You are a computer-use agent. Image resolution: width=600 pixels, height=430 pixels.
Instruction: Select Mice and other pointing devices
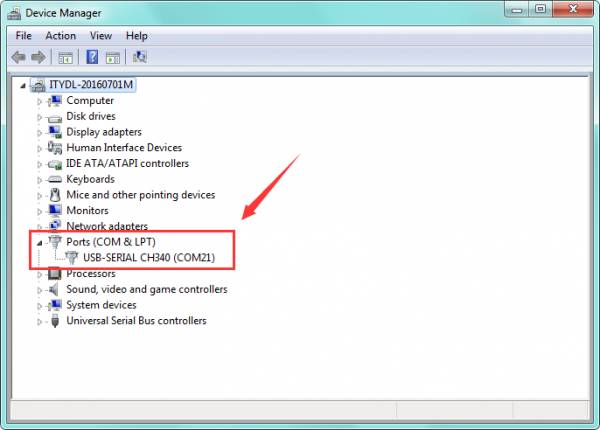[x=140, y=195]
